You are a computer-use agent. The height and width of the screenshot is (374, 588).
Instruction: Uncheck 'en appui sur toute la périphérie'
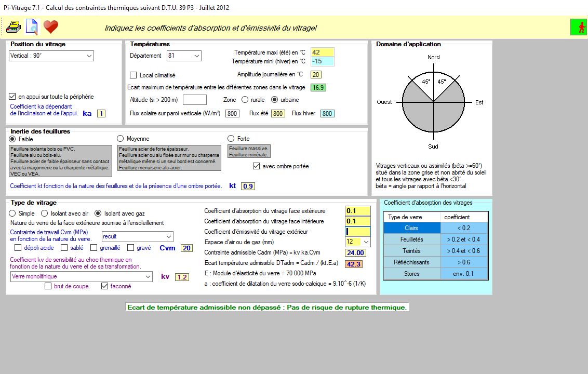(13, 97)
